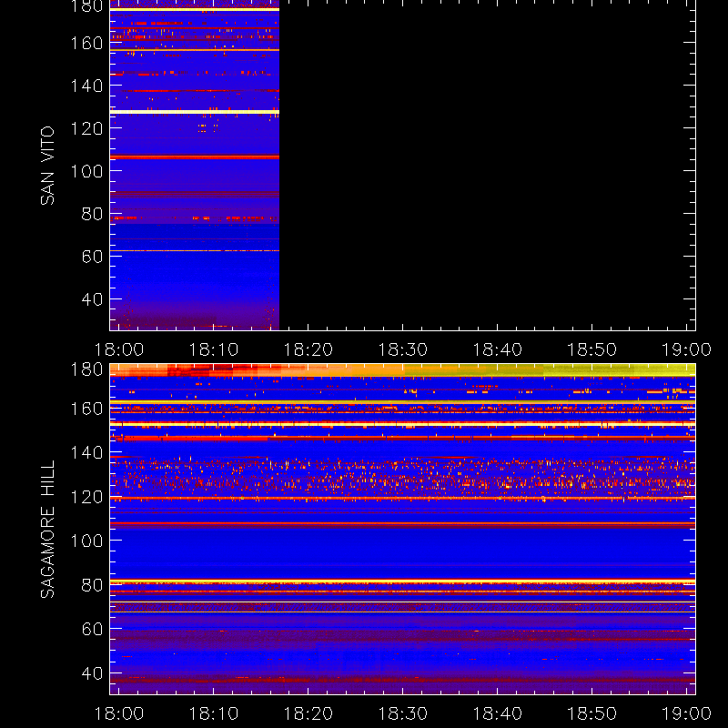Screen dimensions: 728x728
Task: Click 18:40 time label below San Vito plot
Action: coord(497,349)
